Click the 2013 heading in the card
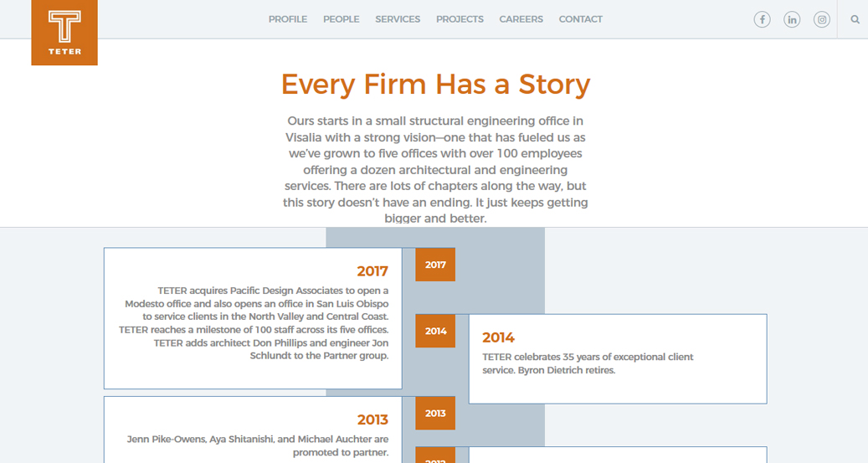The image size is (868, 463). click(372, 419)
